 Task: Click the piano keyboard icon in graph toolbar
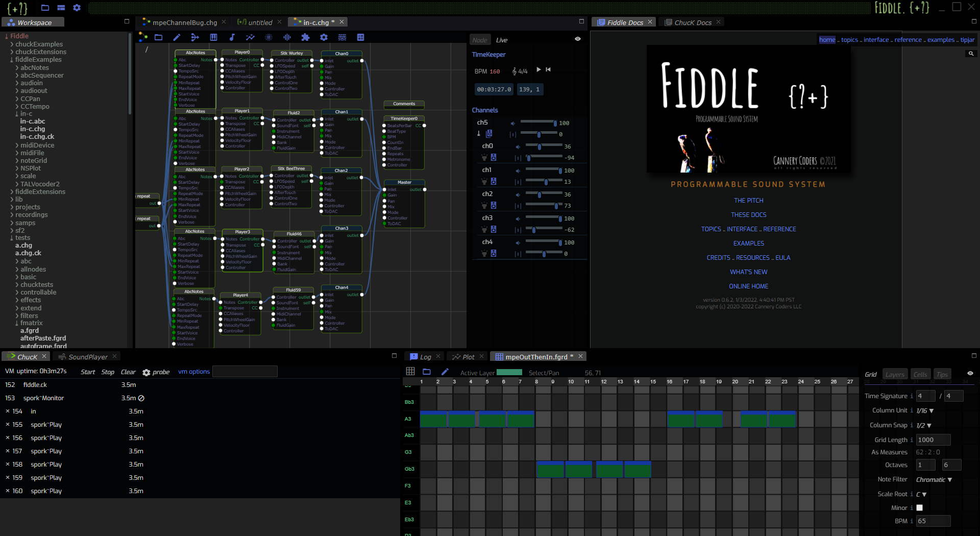click(213, 37)
